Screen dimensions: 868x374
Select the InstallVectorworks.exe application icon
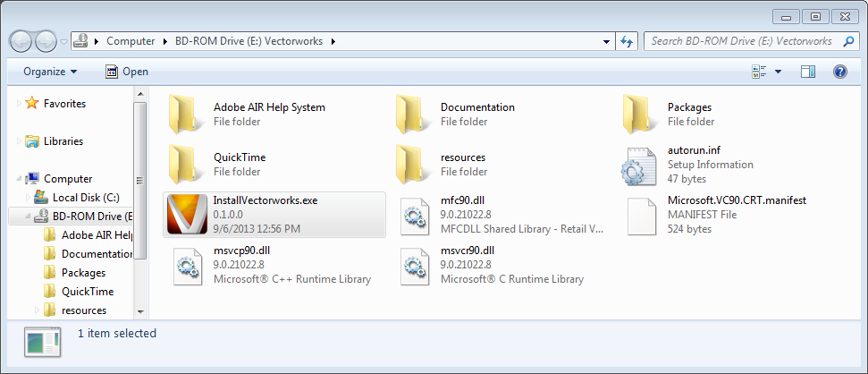tap(187, 215)
